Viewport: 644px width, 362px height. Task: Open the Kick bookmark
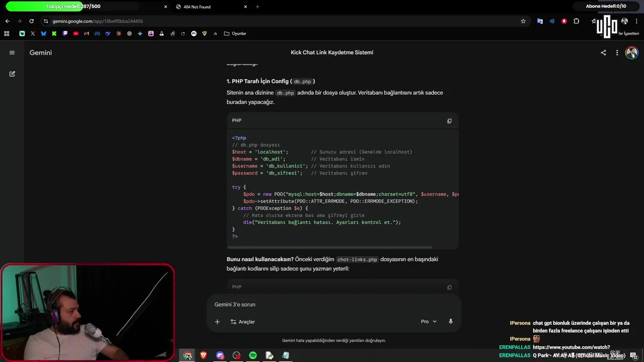tap(54, 34)
